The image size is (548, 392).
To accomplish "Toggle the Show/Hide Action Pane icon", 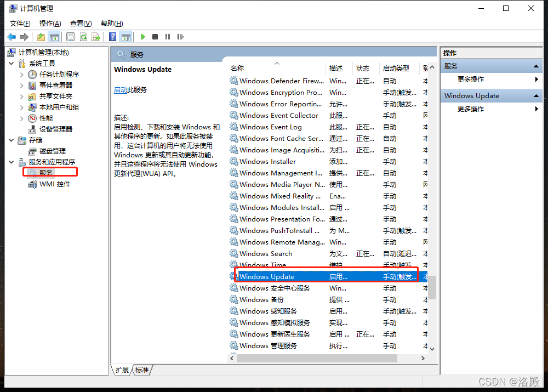I will point(126,37).
